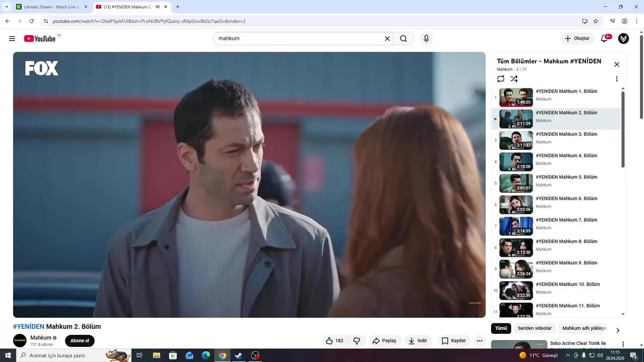The image size is (644, 362).
Task: Open a new browser tab with plus
Action: click(x=178, y=7)
